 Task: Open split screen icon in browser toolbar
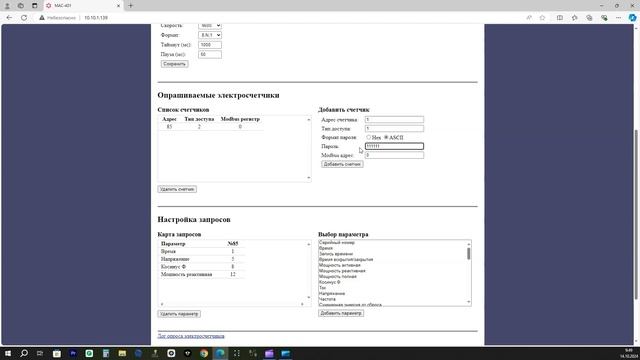point(560,18)
